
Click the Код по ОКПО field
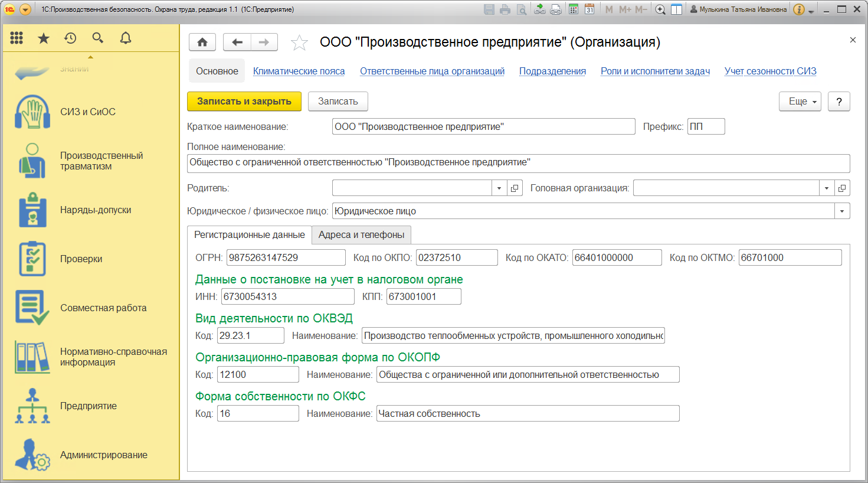(457, 258)
